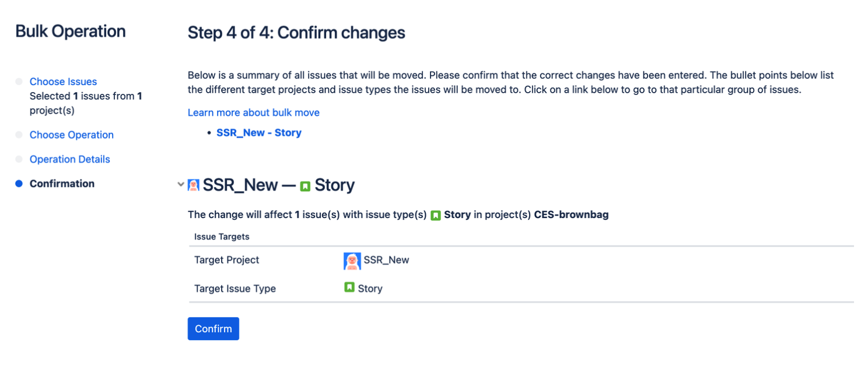Screen dimensions: 868x373
Task: Click the Issue Targets table header
Action: (222, 237)
